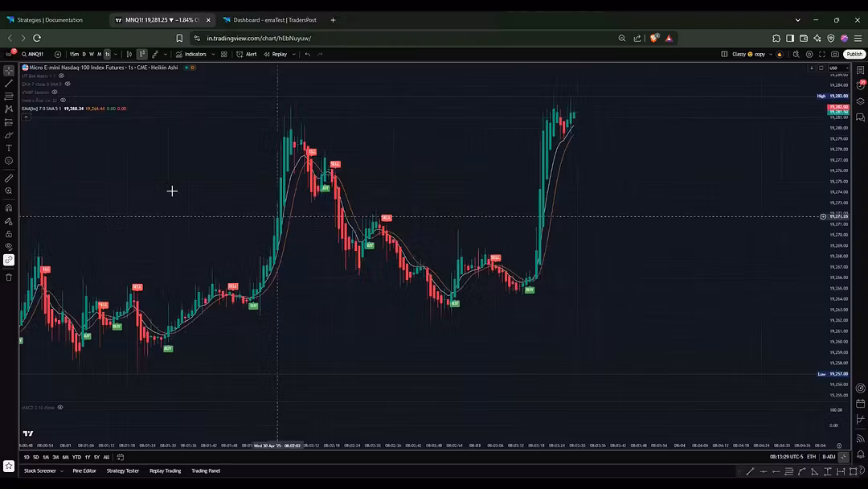Screen dimensions: 868x489
Task: Toggle visibility of UT Bot Alerts indicator
Action: pyautogui.click(x=61, y=76)
